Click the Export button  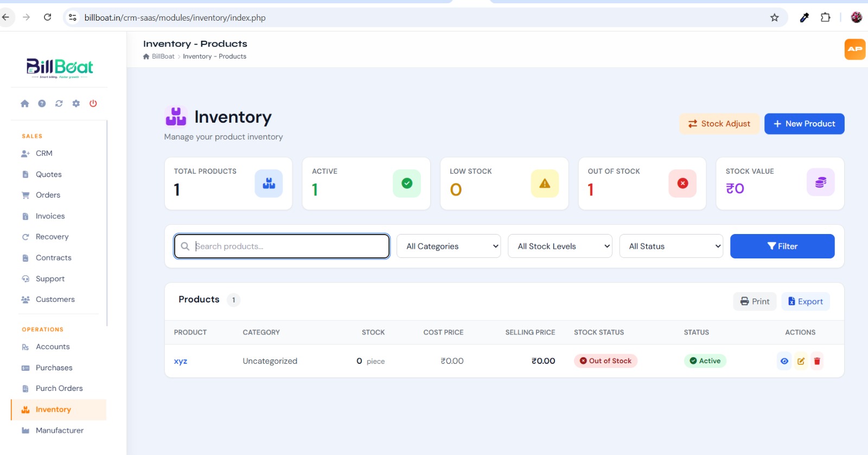point(806,301)
